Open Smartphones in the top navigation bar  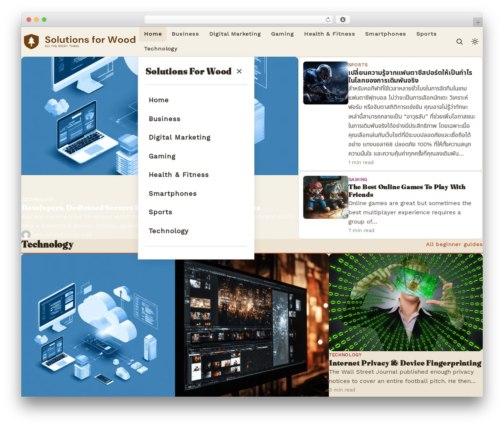point(385,34)
